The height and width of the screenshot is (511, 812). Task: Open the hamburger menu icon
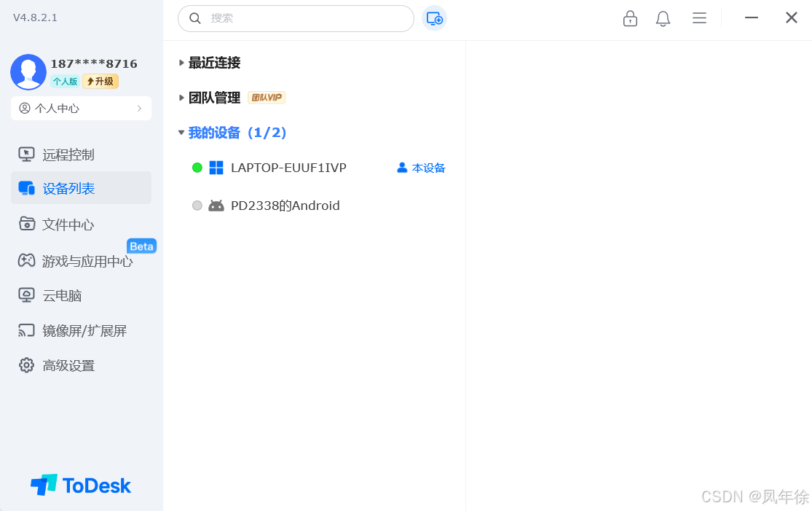coord(699,18)
